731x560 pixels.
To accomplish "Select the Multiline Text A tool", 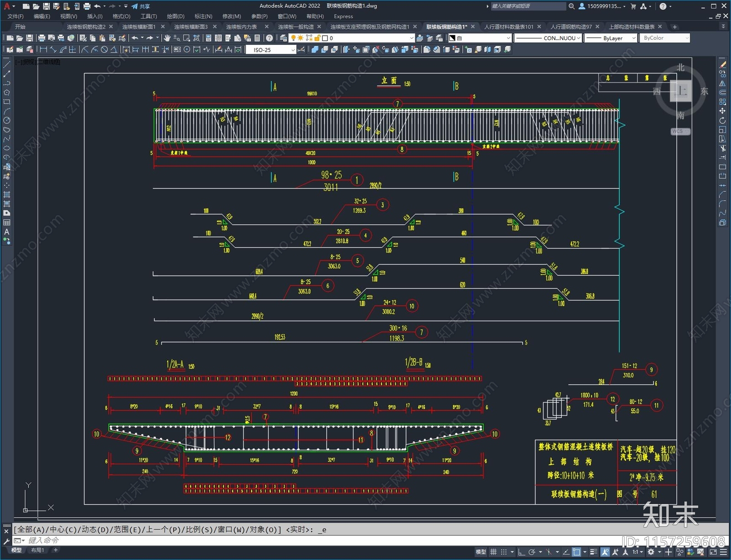I will click(x=6, y=232).
